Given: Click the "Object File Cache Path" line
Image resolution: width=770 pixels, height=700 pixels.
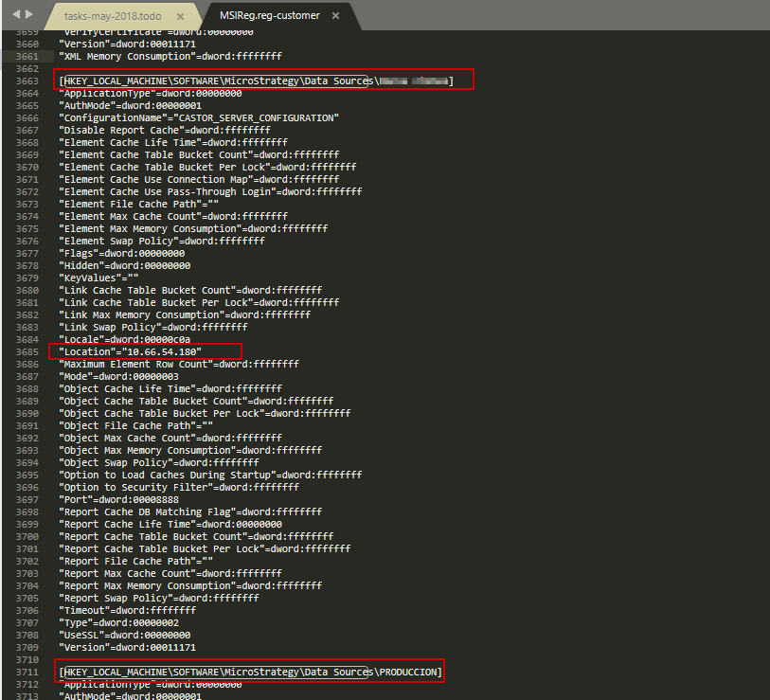Looking at the screenshot, I should (x=136, y=426).
